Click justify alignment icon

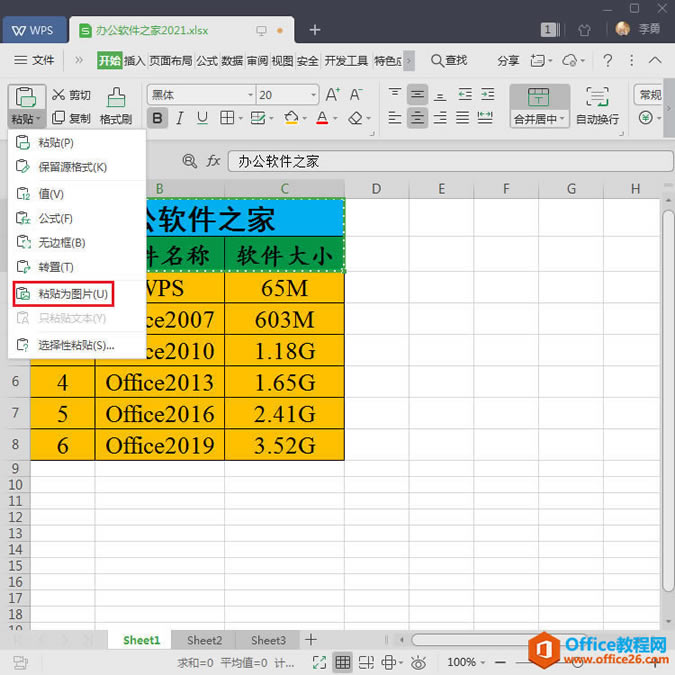pos(463,118)
